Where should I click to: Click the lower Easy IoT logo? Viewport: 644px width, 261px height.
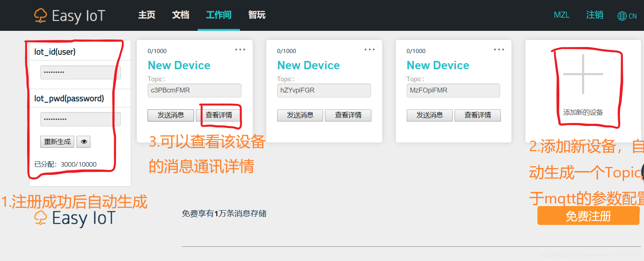click(x=75, y=219)
